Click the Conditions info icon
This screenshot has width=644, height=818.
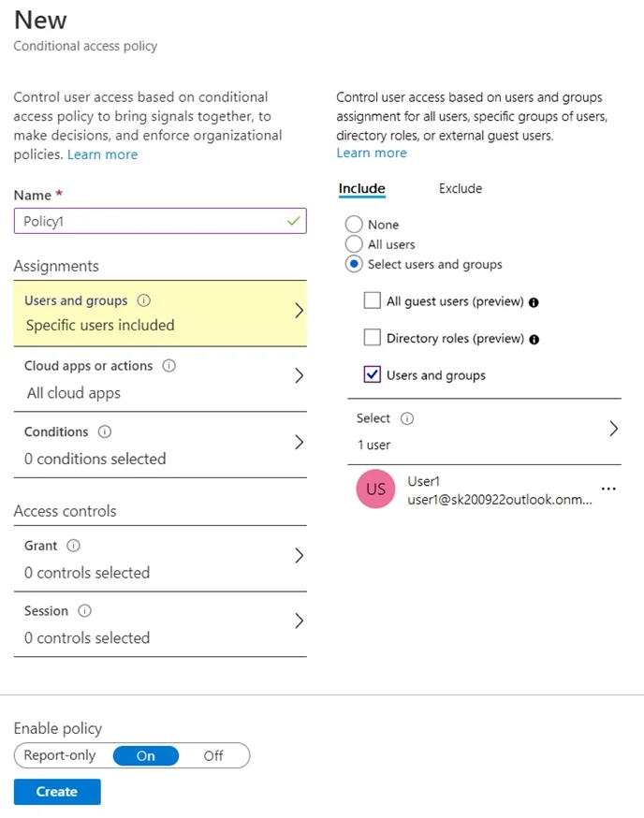tap(105, 431)
